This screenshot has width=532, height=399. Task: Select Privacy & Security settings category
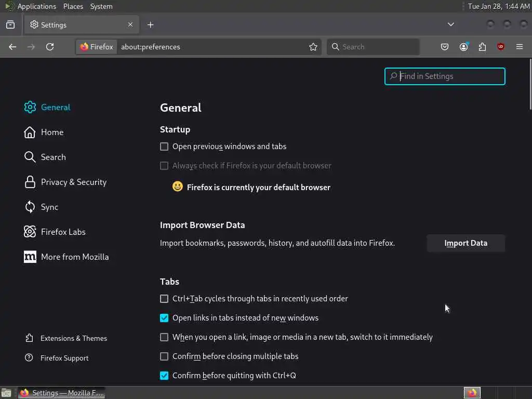pyautogui.click(x=73, y=182)
